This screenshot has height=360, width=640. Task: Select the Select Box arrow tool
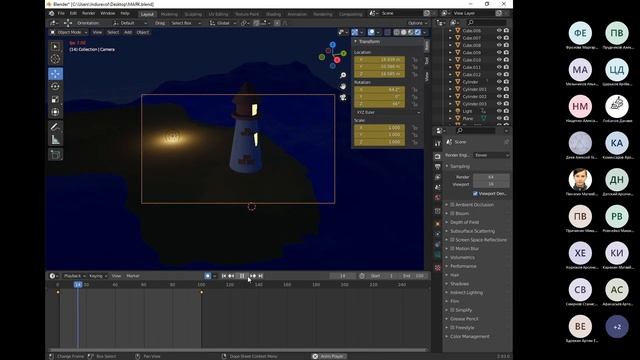click(x=55, y=46)
